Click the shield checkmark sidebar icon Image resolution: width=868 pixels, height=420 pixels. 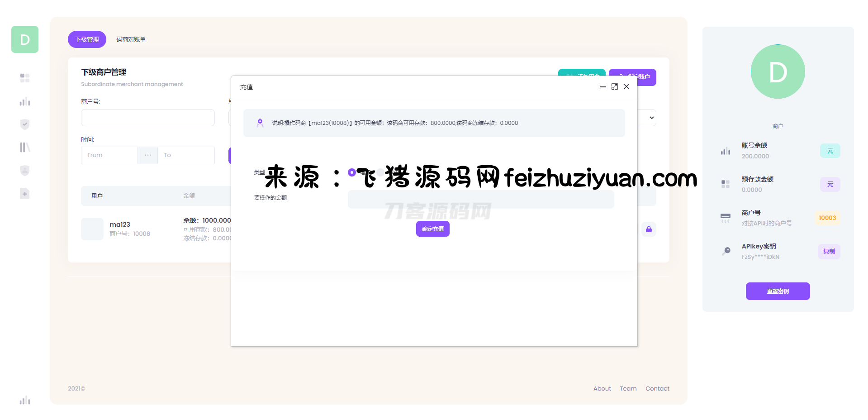click(25, 124)
